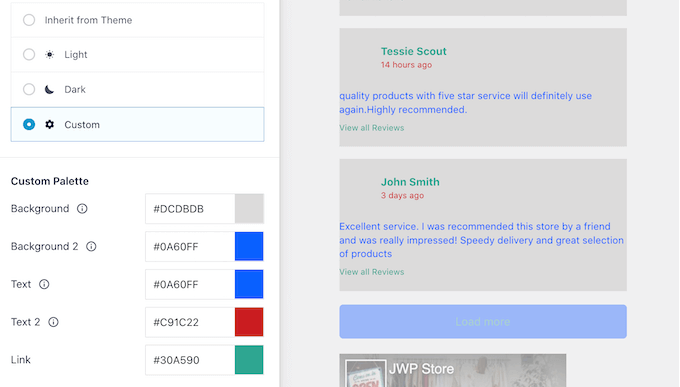The image size is (680, 387).
Task: Click the 'Text 2' label
Action: click(26, 322)
